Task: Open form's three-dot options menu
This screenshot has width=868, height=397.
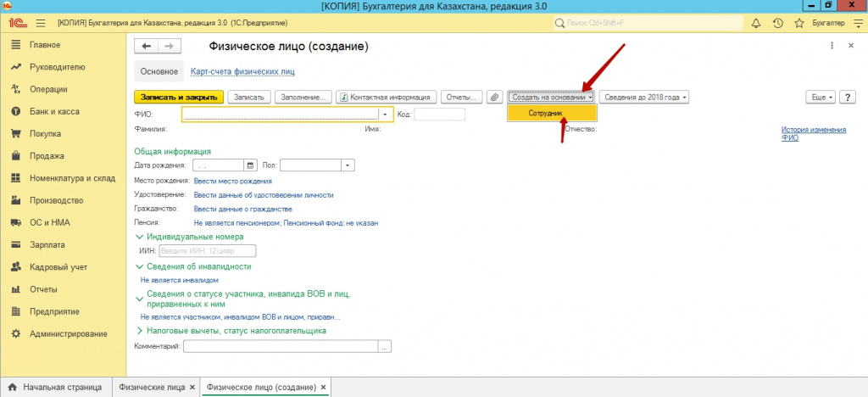Action: click(832, 47)
